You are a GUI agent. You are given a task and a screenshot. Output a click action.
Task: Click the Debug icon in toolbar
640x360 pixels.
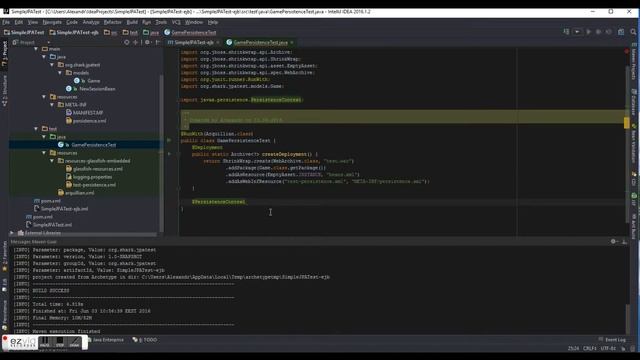point(598,31)
